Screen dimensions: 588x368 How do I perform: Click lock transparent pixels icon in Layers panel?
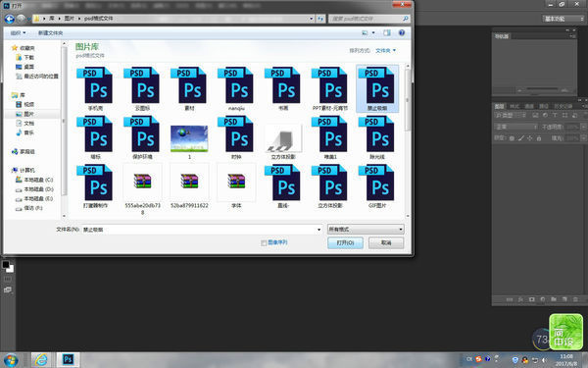click(512, 138)
